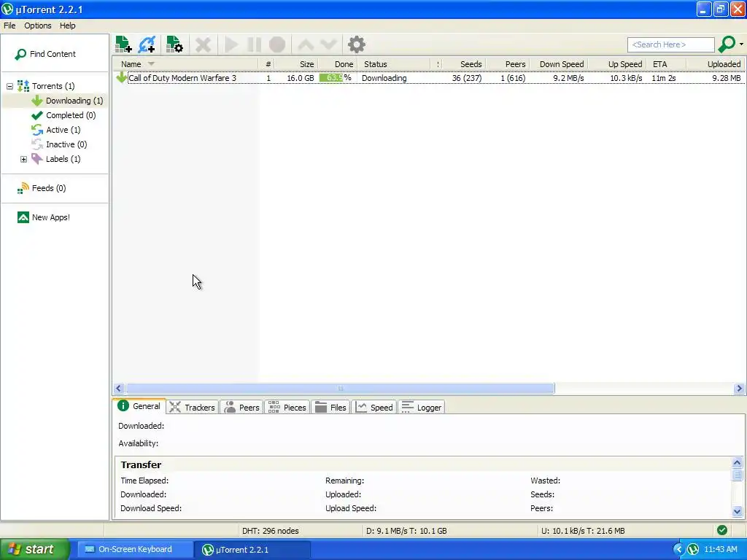747x560 pixels.
Task: Click the Stop torrent icon
Action: click(277, 45)
